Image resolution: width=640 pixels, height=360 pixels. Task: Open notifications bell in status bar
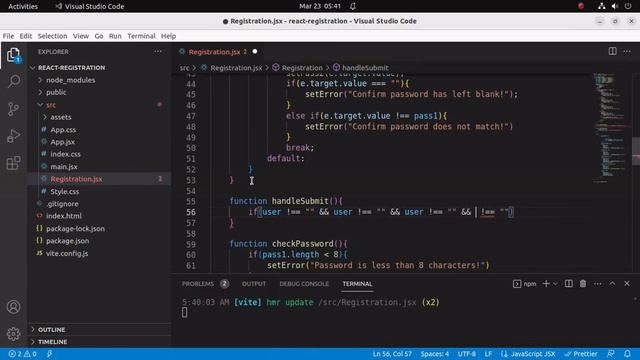[x=627, y=354]
